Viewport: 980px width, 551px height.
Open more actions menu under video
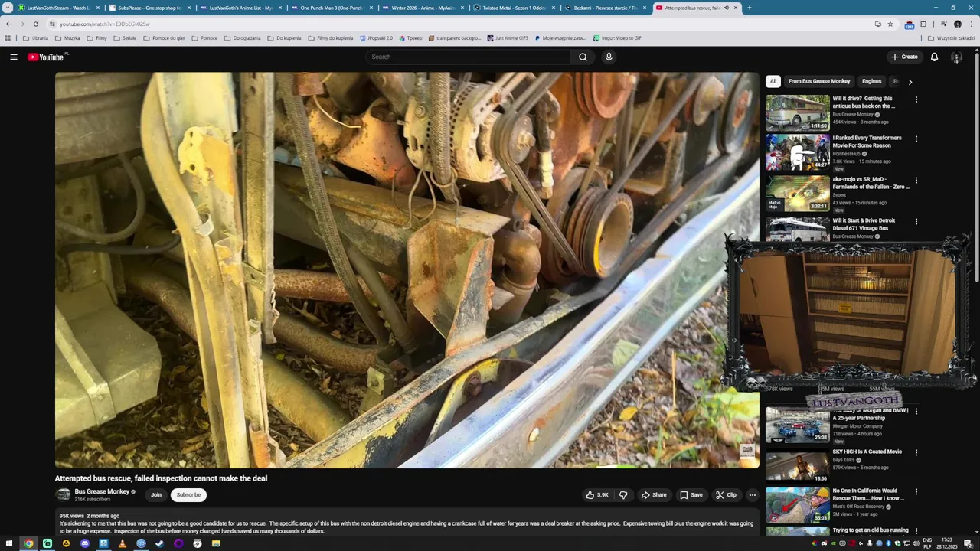coord(752,495)
